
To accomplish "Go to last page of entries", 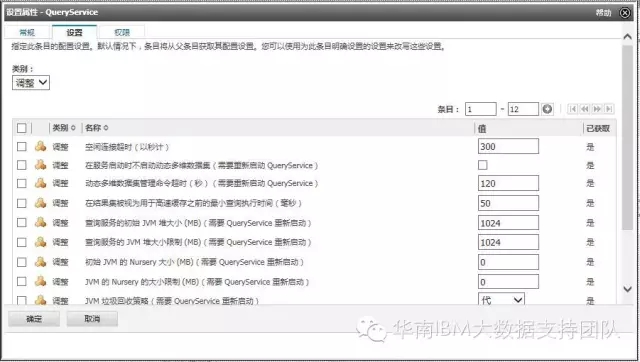I will [x=609, y=109].
